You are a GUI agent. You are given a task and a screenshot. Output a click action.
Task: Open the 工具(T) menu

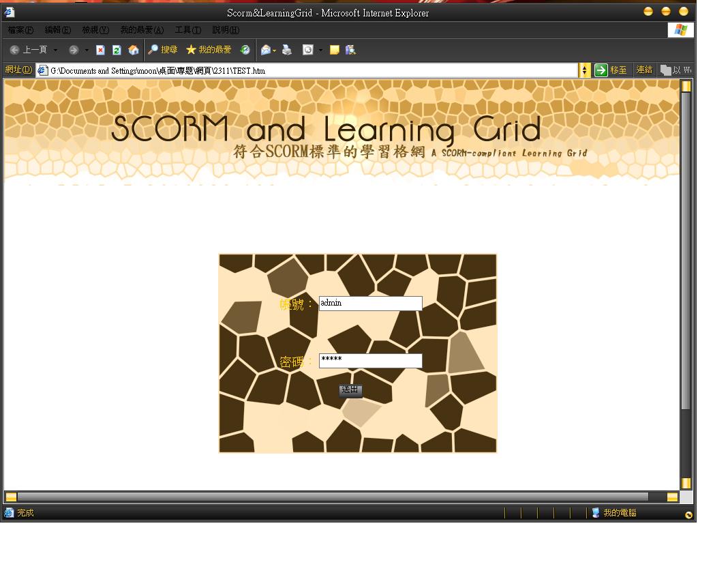(x=187, y=30)
